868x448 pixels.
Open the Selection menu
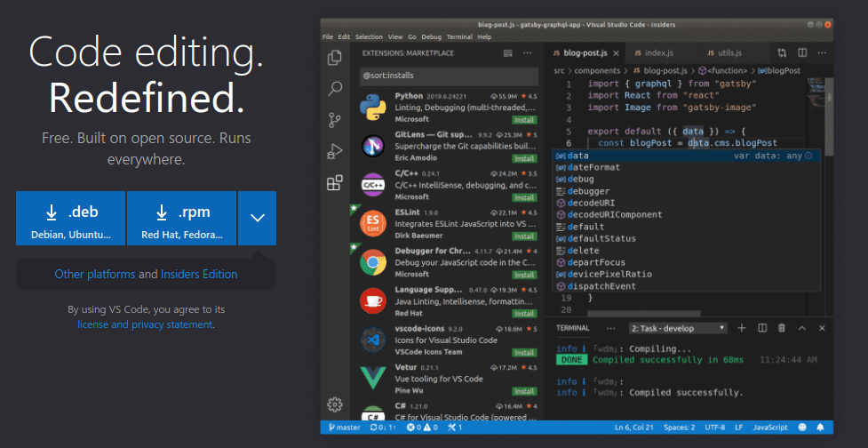(x=369, y=37)
